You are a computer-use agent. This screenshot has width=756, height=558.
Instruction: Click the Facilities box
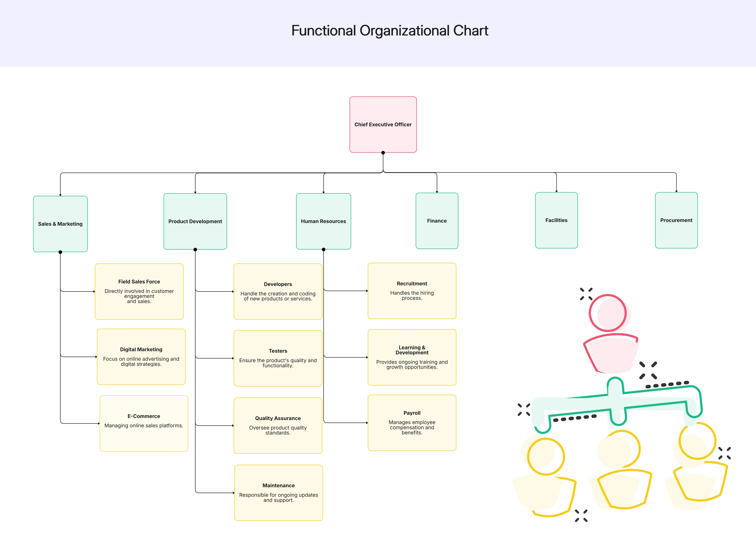[556, 220]
